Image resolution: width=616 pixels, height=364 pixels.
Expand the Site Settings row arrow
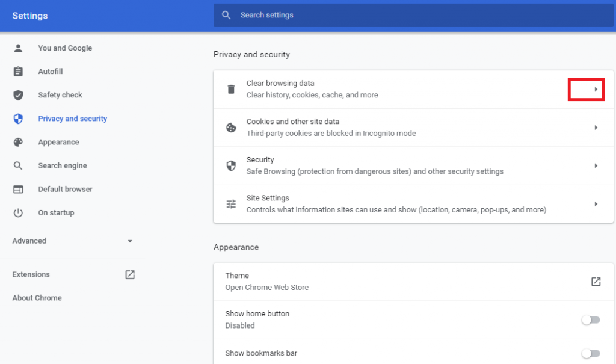click(x=596, y=204)
